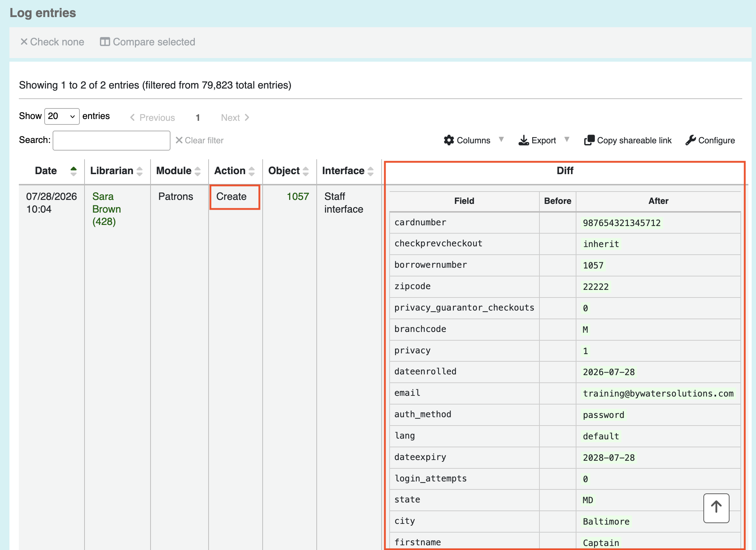Sort table by Date column
Viewport: 756px width, 550px height.
[x=52, y=171]
